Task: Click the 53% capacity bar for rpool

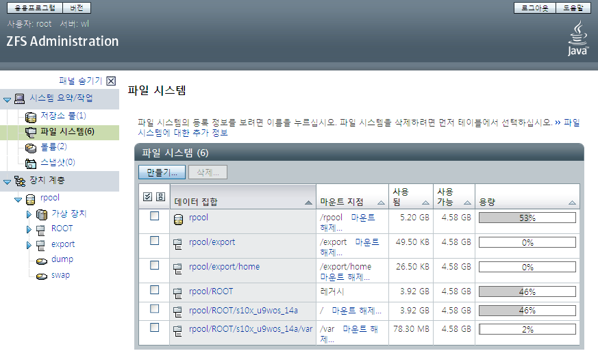Action: coord(527,218)
